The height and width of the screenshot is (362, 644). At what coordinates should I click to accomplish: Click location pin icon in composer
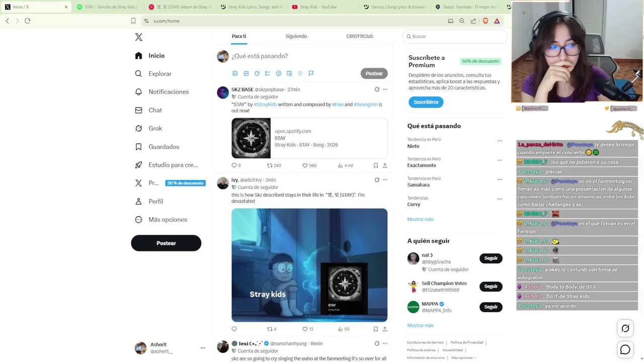(300, 73)
